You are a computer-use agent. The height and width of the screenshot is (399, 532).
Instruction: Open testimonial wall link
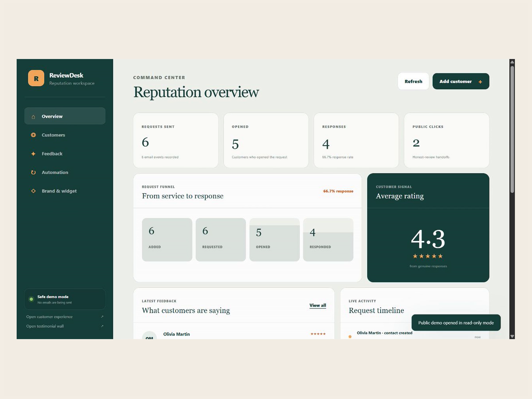point(65,326)
